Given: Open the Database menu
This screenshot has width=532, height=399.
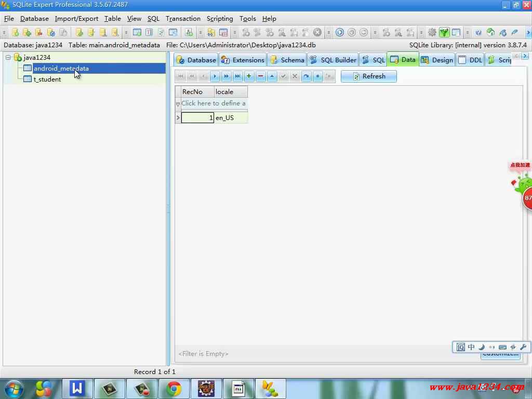Looking at the screenshot, I should tap(34, 19).
